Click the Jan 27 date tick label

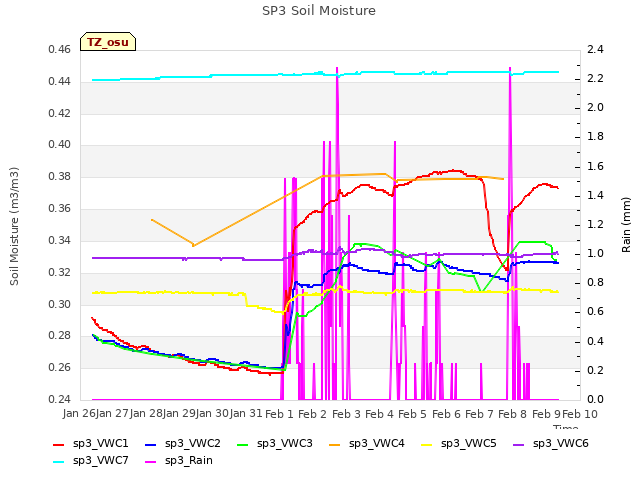click(x=113, y=414)
